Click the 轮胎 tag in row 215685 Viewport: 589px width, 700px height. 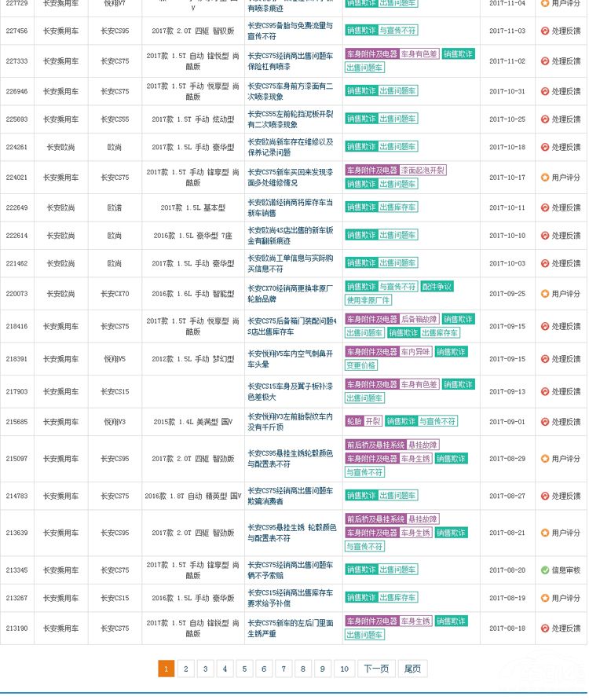tap(353, 421)
